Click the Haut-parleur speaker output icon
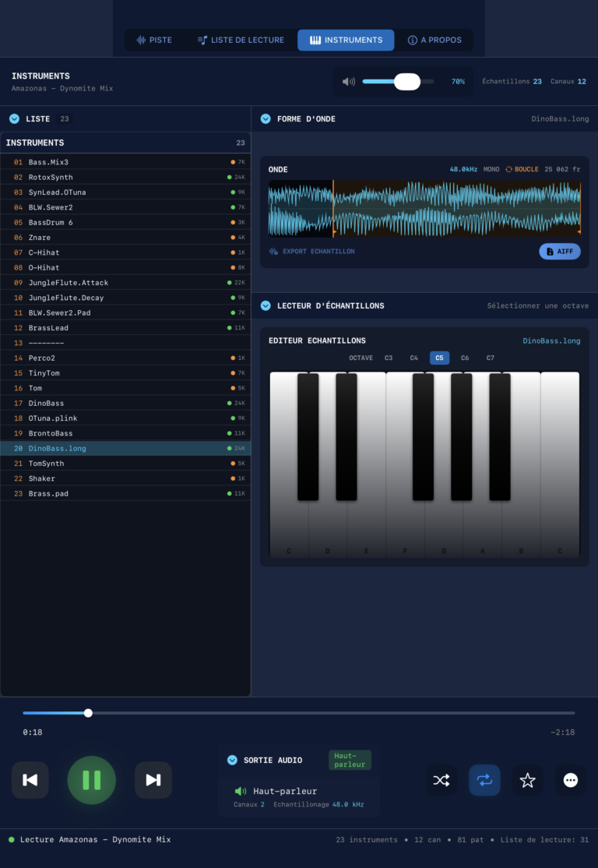 [x=241, y=791]
